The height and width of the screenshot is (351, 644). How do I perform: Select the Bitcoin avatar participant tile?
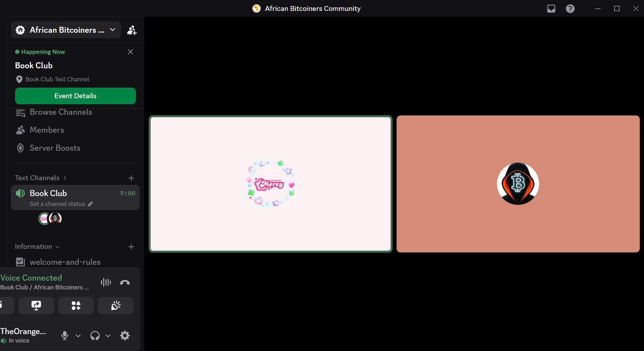518,184
